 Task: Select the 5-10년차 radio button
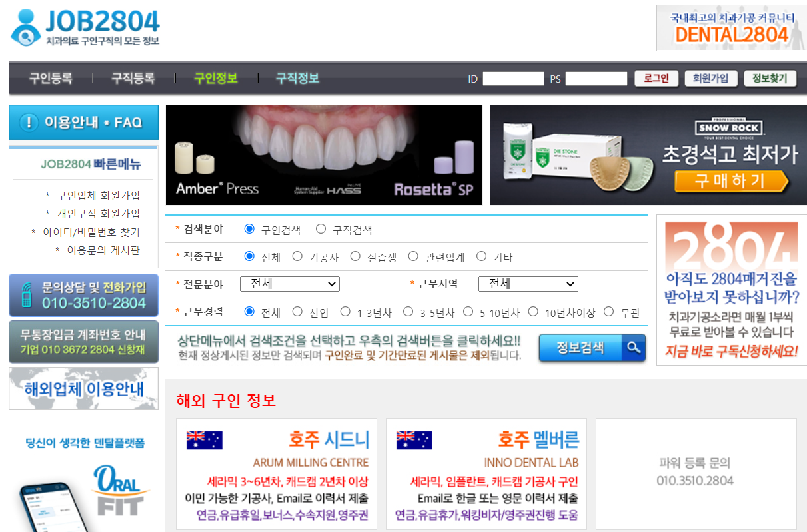[468, 311]
